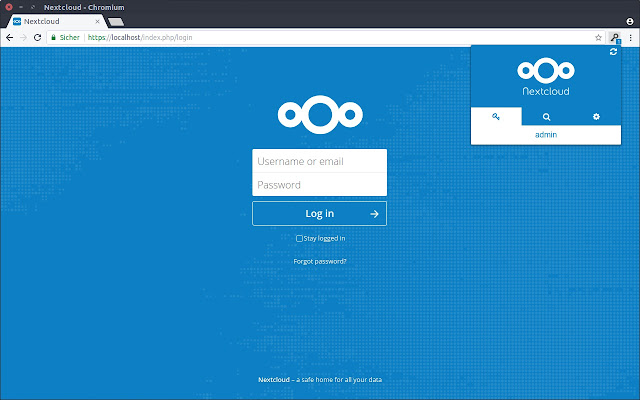Image resolution: width=640 pixels, height=400 pixels.
Task: Click the Log in button
Action: click(320, 213)
